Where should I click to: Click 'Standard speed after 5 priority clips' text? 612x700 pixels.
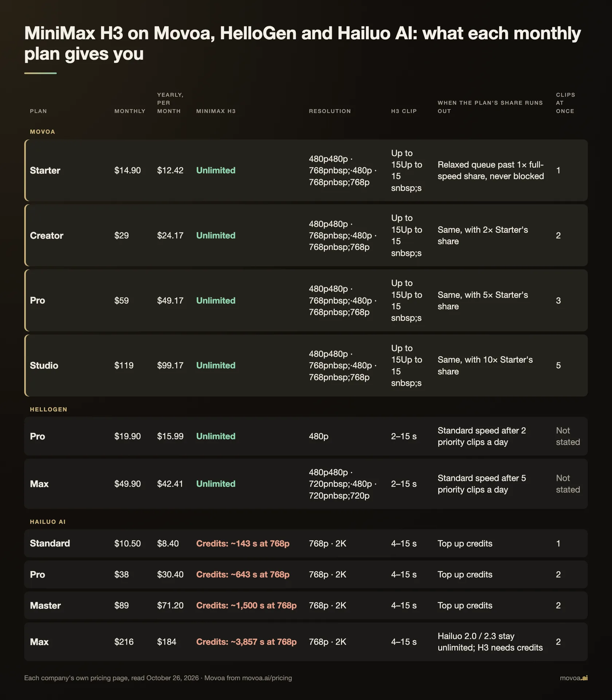(x=482, y=484)
